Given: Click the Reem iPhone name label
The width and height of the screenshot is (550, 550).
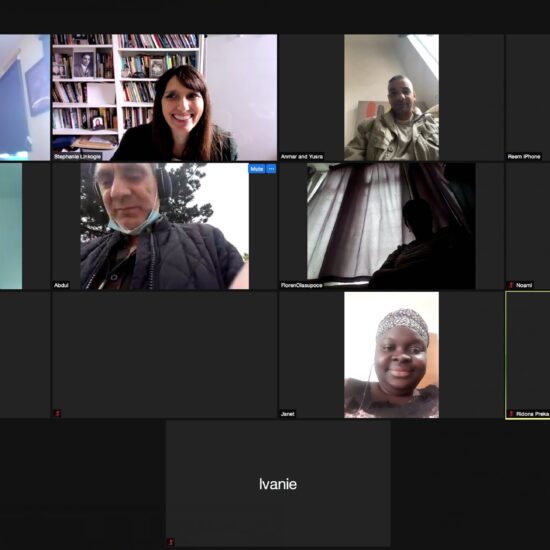Looking at the screenshot, I should [x=524, y=156].
